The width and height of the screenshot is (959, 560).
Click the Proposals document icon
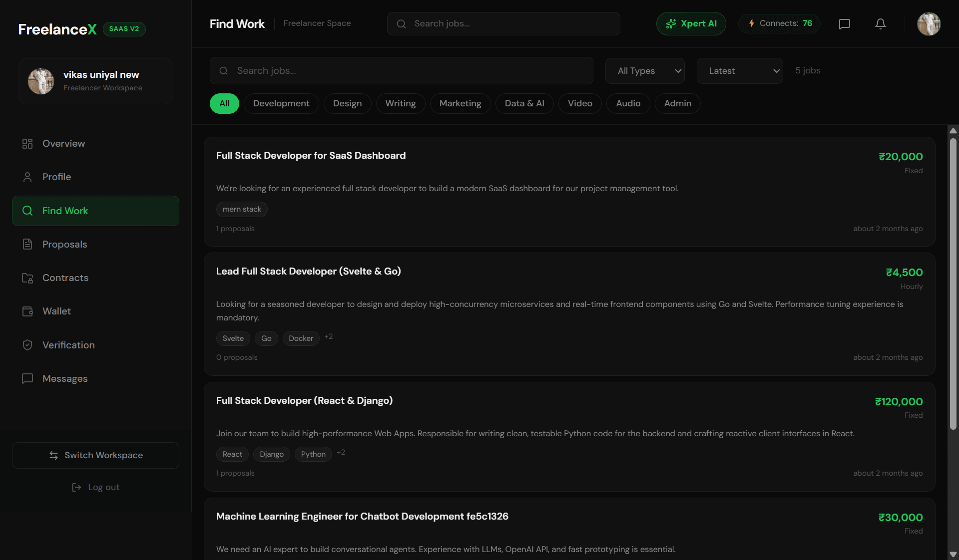pyautogui.click(x=27, y=244)
